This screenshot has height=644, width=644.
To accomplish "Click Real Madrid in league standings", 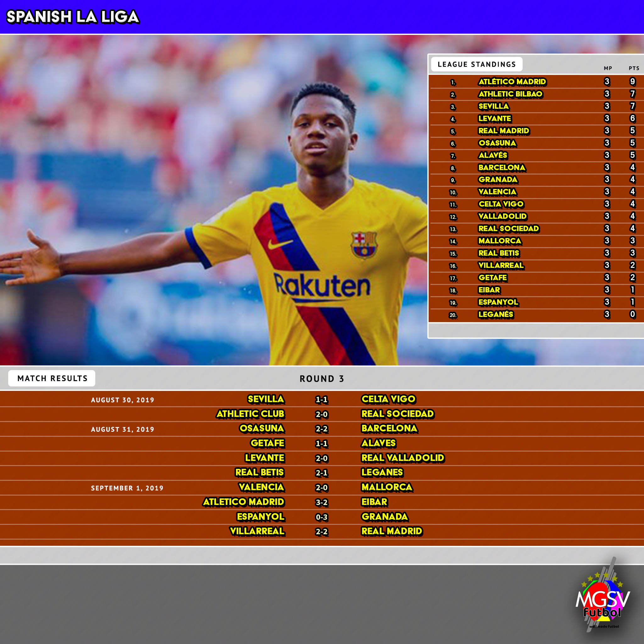I will click(x=504, y=131).
